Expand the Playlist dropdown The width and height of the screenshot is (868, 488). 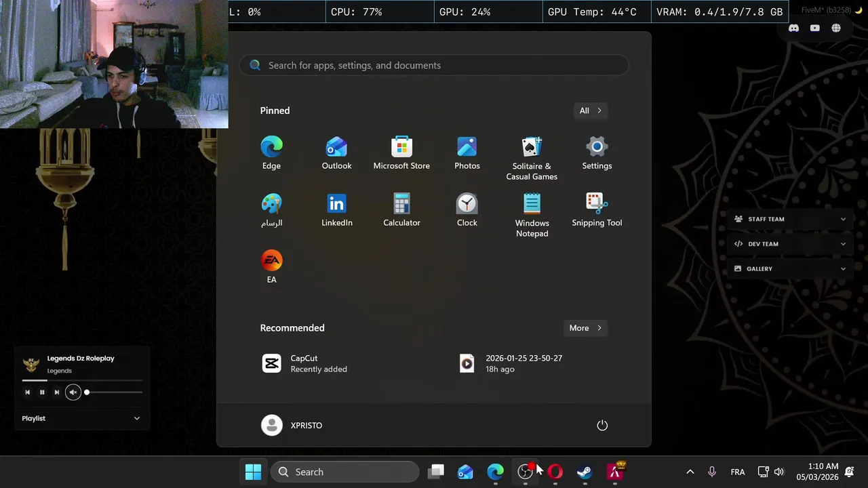click(x=81, y=418)
